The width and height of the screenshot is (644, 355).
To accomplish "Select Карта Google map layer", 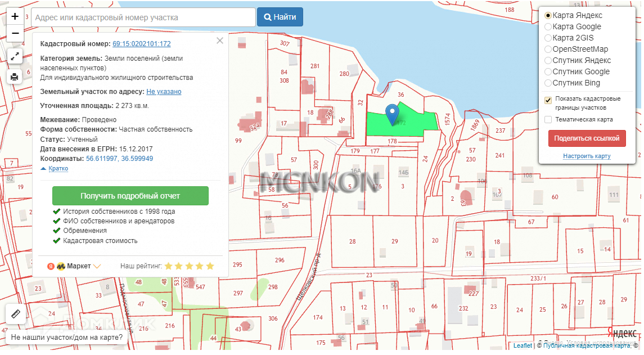I will (548, 26).
